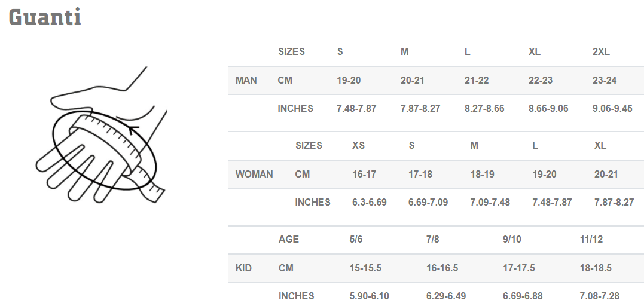Click the 5.90-6.10 inches cell
Image resolution: width=644 pixels, height=306 pixels.
click(x=370, y=296)
